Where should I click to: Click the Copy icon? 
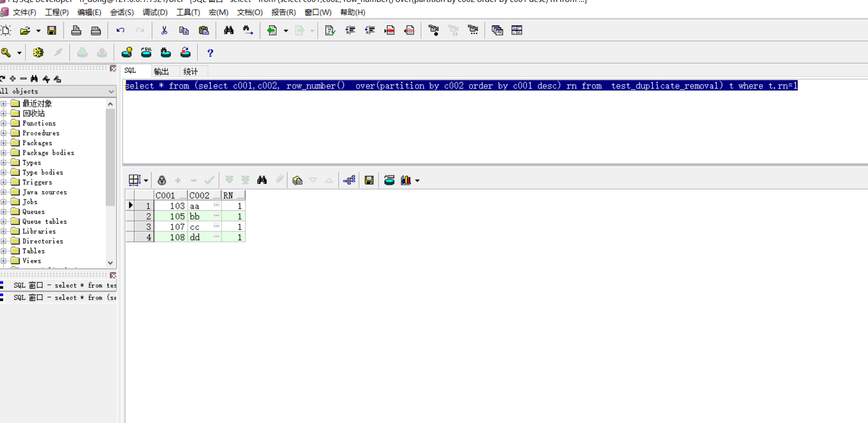coord(184,30)
